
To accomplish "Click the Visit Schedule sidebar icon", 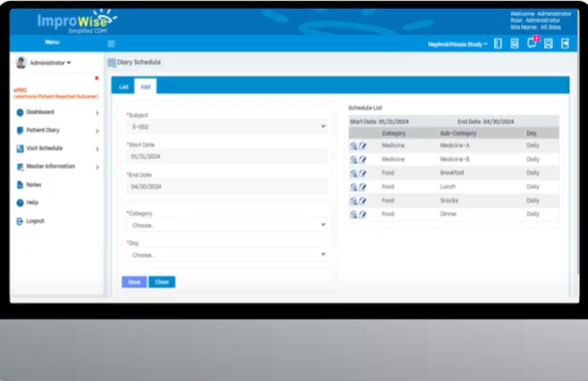I will [20, 148].
